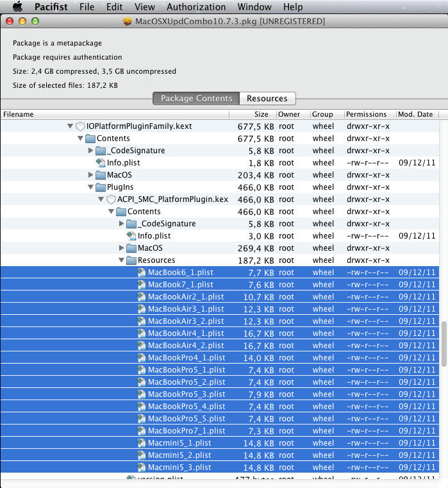The image size is (448, 488).
Task: Expand the _CodeSignature folder under ACPI_SMC Contents
Action: (x=121, y=223)
